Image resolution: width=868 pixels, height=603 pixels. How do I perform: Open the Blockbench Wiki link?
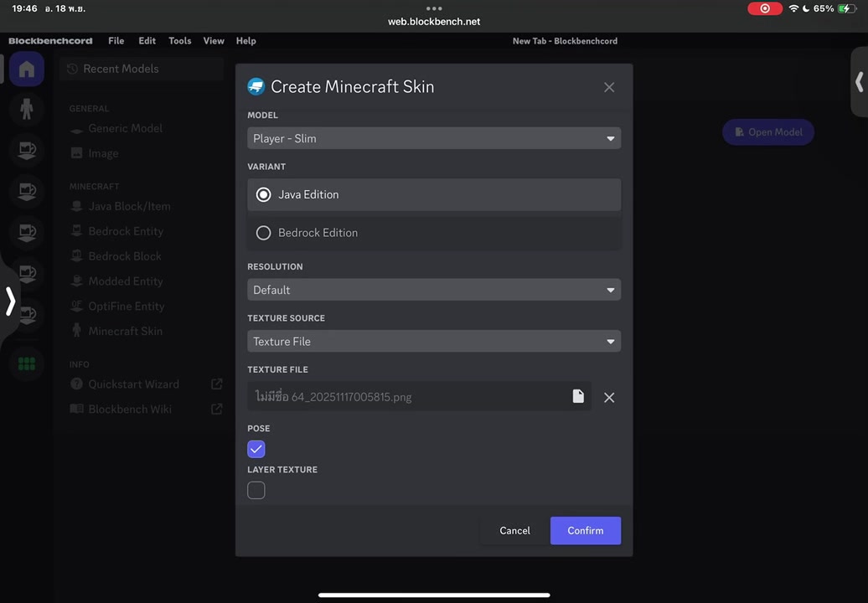[130, 409]
